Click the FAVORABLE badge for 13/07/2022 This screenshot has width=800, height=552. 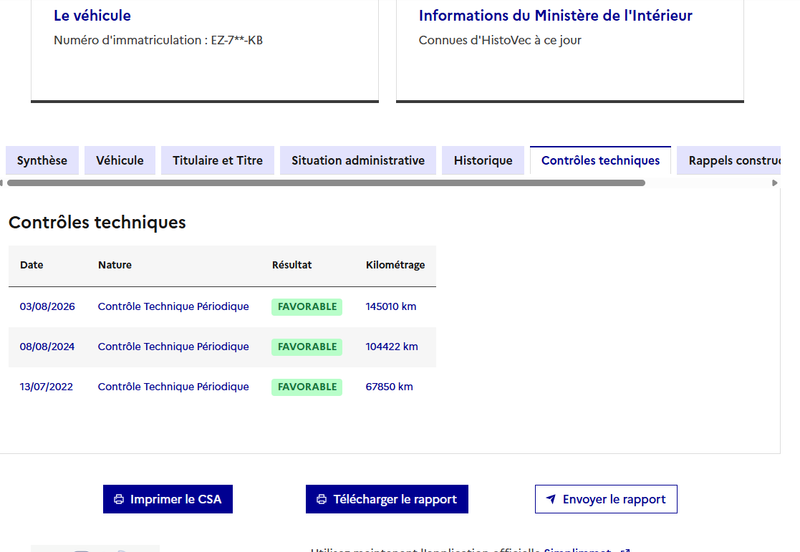point(307,387)
